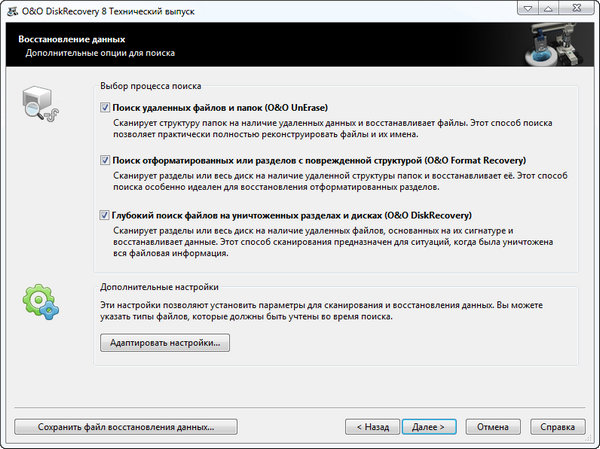Open the Адаптировать настройки dialog
This screenshot has width=600, height=449.
[165, 343]
